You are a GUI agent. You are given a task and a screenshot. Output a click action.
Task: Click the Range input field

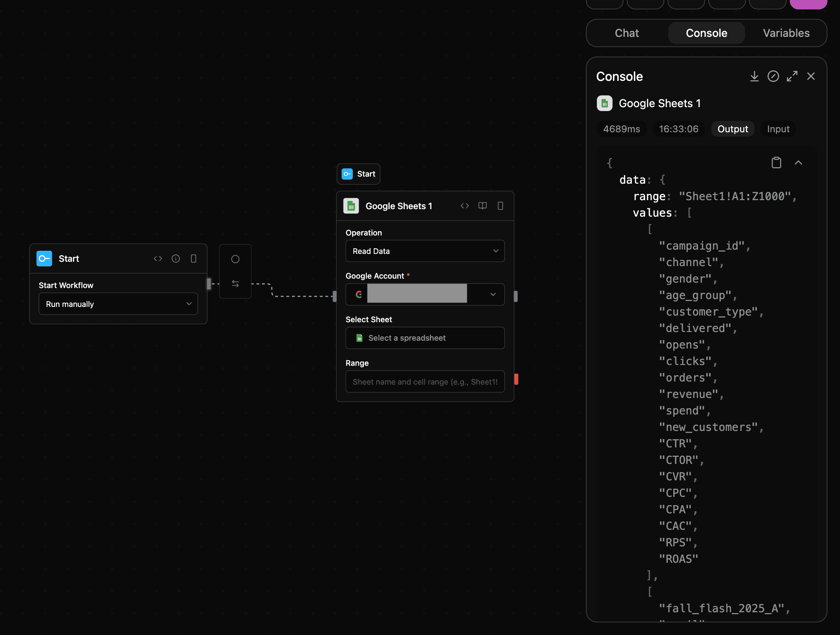click(x=425, y=381)
